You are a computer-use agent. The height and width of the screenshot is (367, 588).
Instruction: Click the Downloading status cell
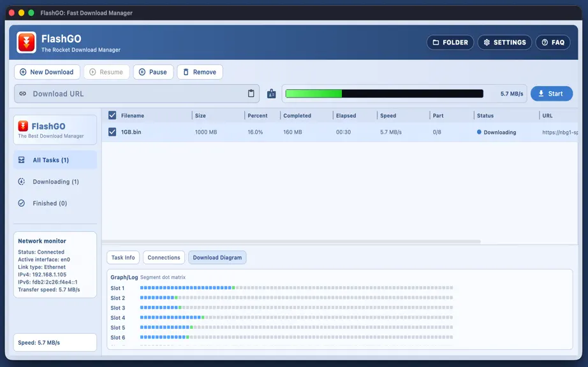(x=496, y=132)
